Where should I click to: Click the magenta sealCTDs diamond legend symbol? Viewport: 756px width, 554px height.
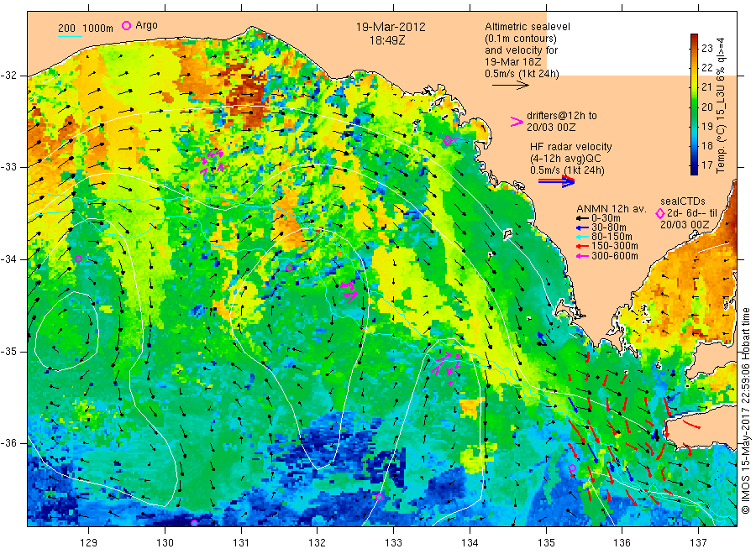coord(660,213)
